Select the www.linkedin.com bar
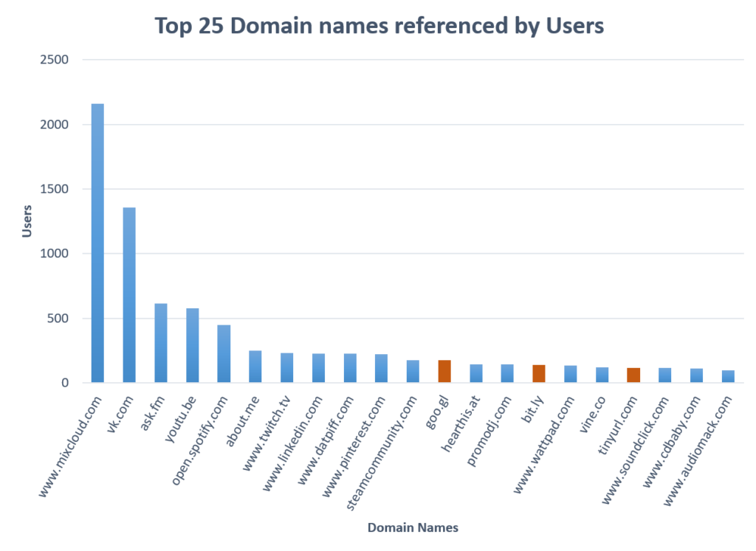 pos(319,368)
